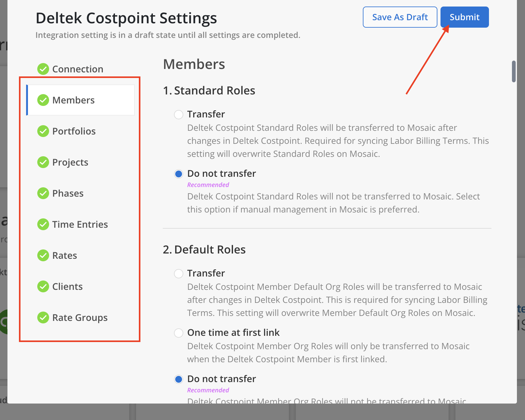Click the green checkmark icon beside Time Entries
The image size is (525, 420).
pyautogui.click(x=43, y=224)
